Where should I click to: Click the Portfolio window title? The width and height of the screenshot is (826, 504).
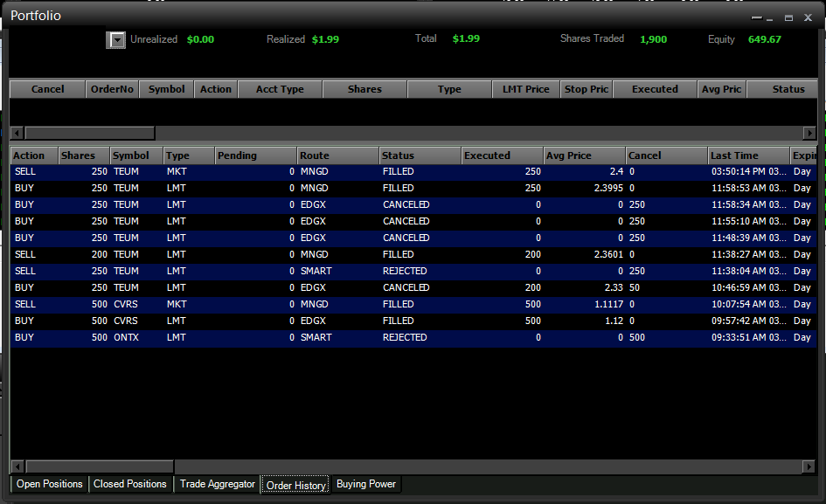coord(36,16)
